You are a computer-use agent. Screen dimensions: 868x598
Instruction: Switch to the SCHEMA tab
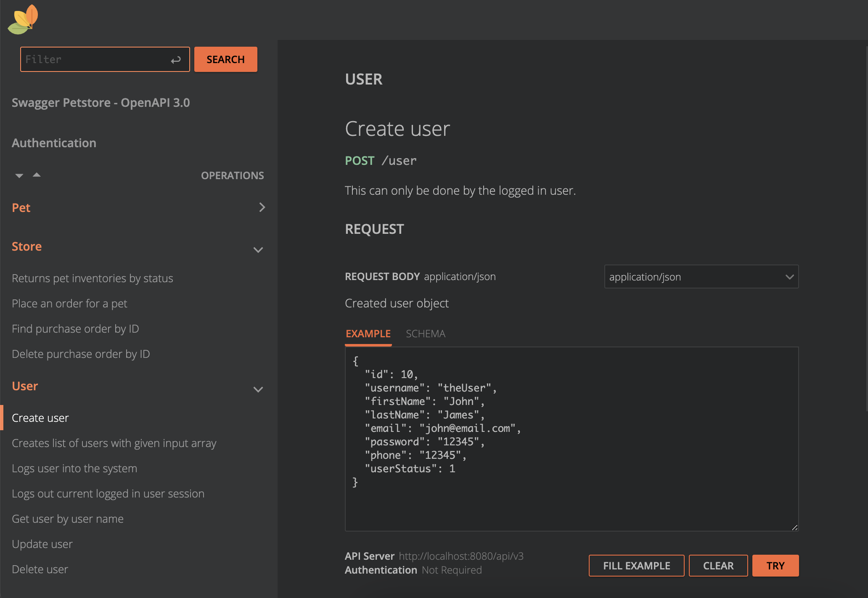pos(425,333)
